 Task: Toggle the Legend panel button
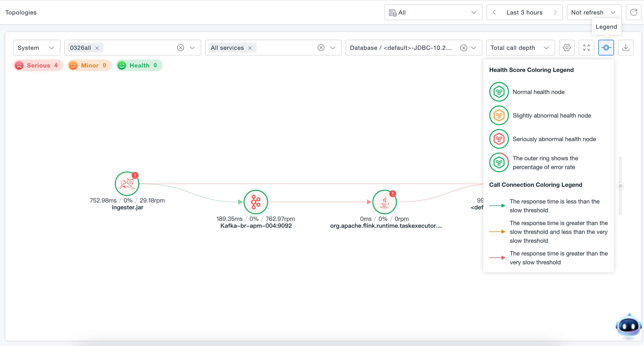(606, 48)
